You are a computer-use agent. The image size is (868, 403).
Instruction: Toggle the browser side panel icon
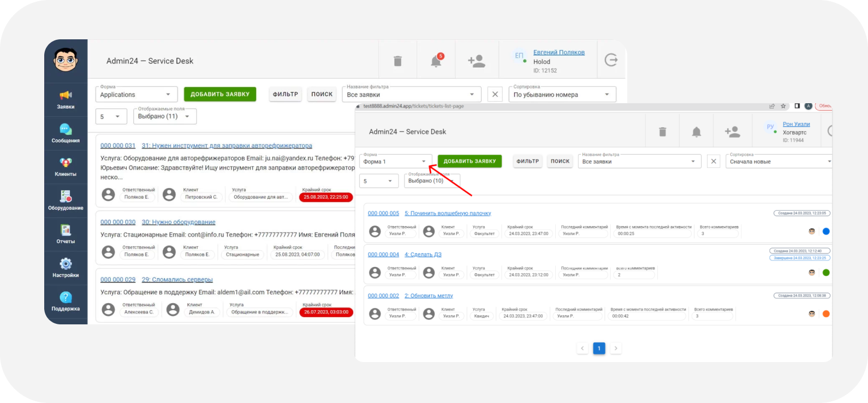[797, 106]
